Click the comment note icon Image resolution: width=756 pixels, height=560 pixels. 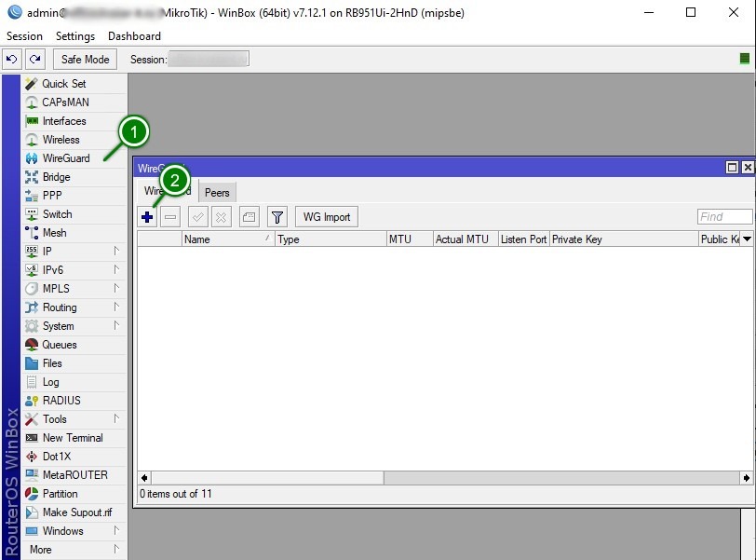click(x=248, y=217)
